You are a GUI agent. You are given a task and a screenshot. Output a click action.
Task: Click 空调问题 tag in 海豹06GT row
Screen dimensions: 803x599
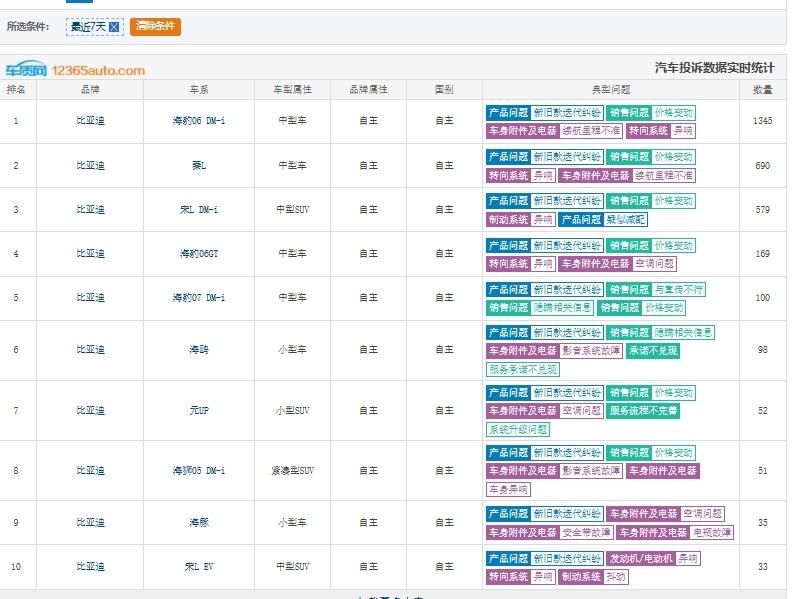click(654, 264)
